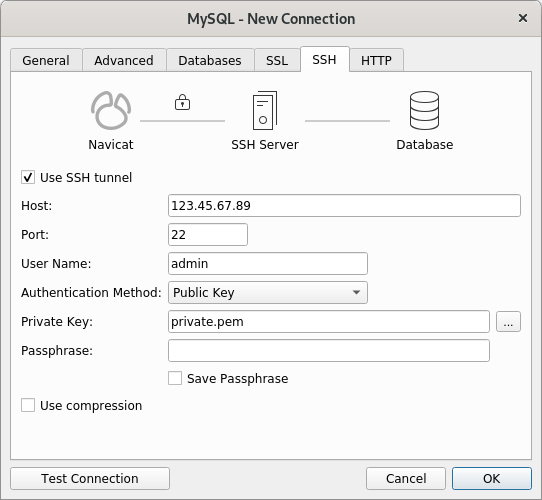
Task: Focus the Host address field
Action: point(344,206)
